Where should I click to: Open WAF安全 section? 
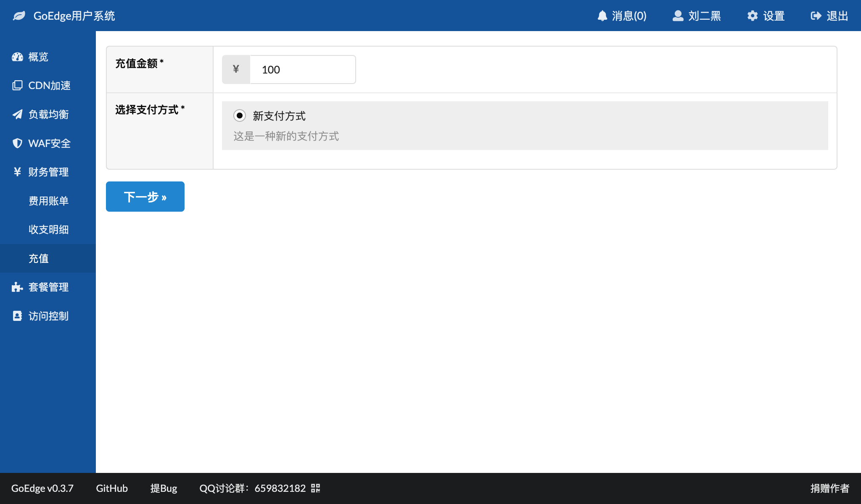pos(48,143)
